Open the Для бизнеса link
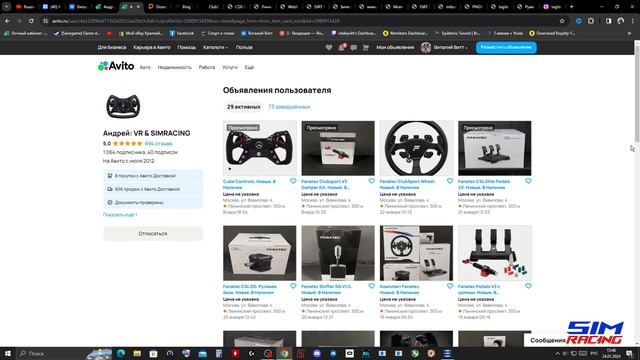This screenshot has height=360, width=640. pos(112,47)
